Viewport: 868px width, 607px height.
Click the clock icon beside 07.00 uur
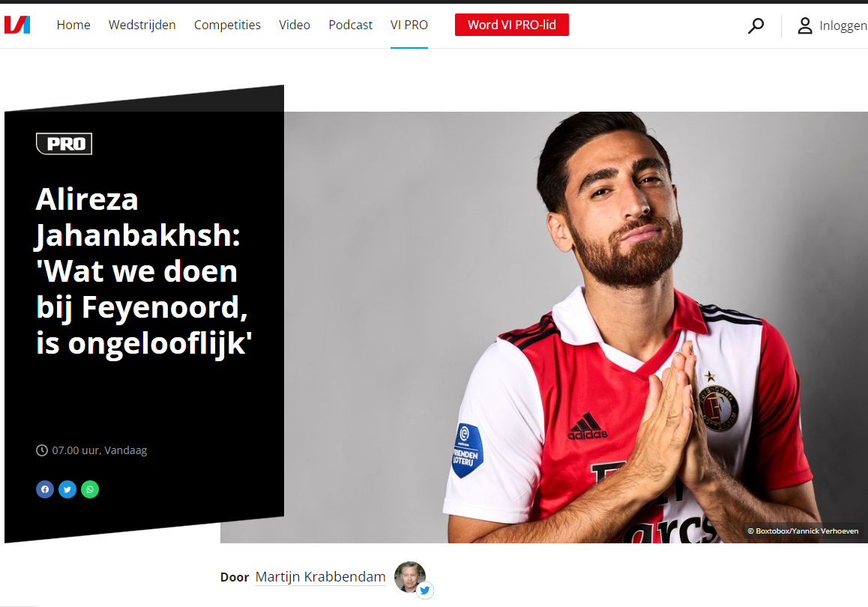point(41,450)
